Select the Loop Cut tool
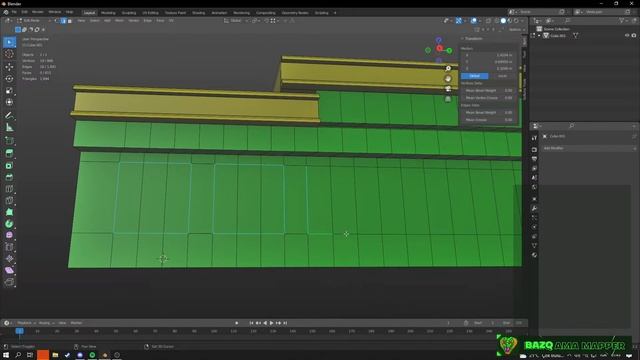 point(9,189)
